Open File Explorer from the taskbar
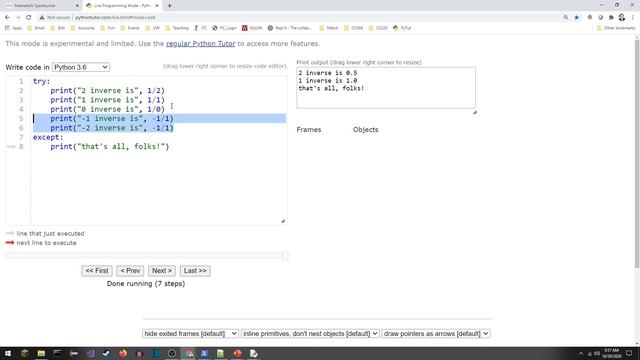This screenshot has width=640, height=360. tap(41, 353)
